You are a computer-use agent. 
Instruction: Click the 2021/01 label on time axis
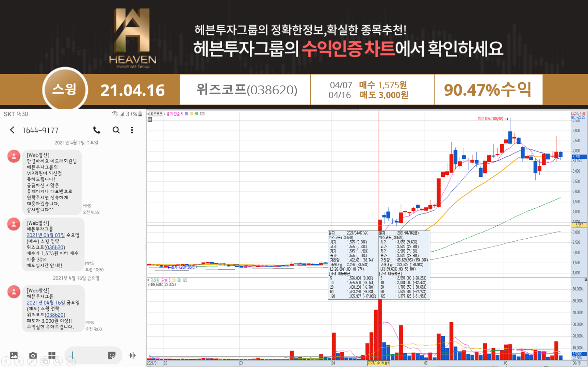pos(152,363)
